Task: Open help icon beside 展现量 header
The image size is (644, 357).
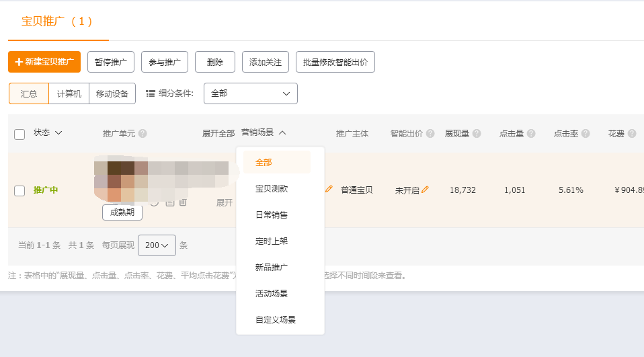Action: (477, 134)
